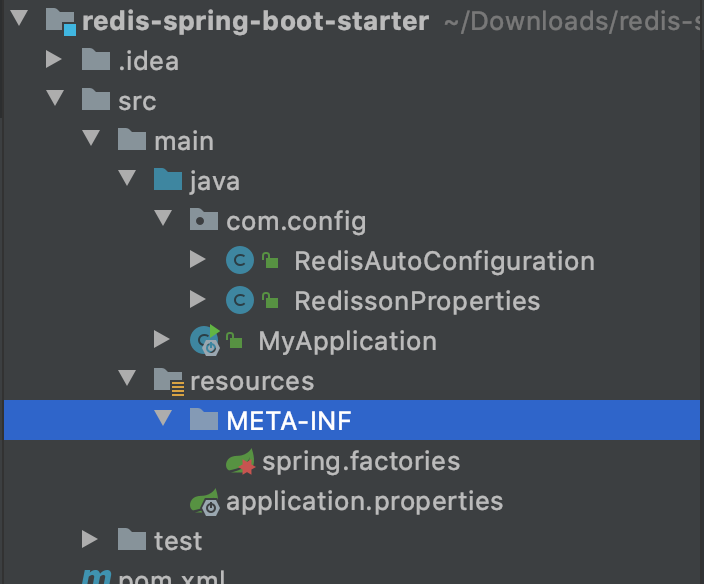Viewport: 704px width, 584px height.
Task: Select the main folder label
Action: click(x=184, y=141)
